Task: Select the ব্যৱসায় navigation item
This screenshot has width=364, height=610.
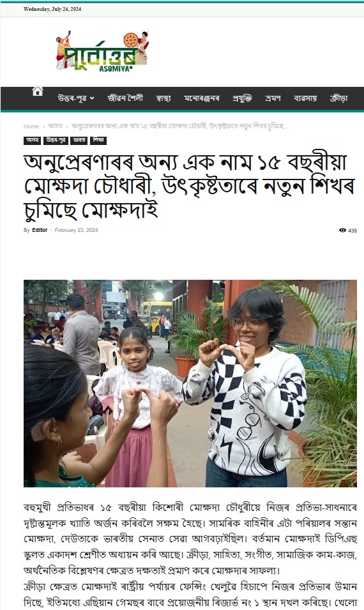Action: point(305,98)
